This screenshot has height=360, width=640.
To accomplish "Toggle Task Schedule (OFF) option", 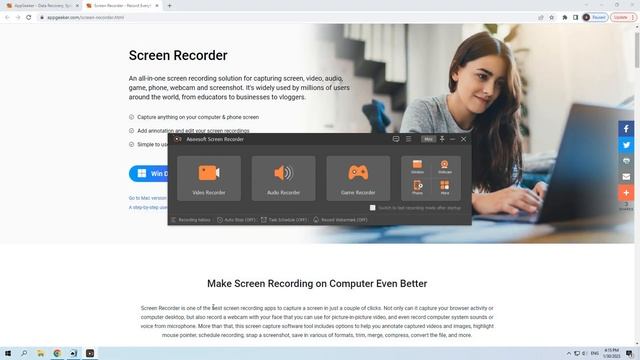I will [x=284, y=220].
